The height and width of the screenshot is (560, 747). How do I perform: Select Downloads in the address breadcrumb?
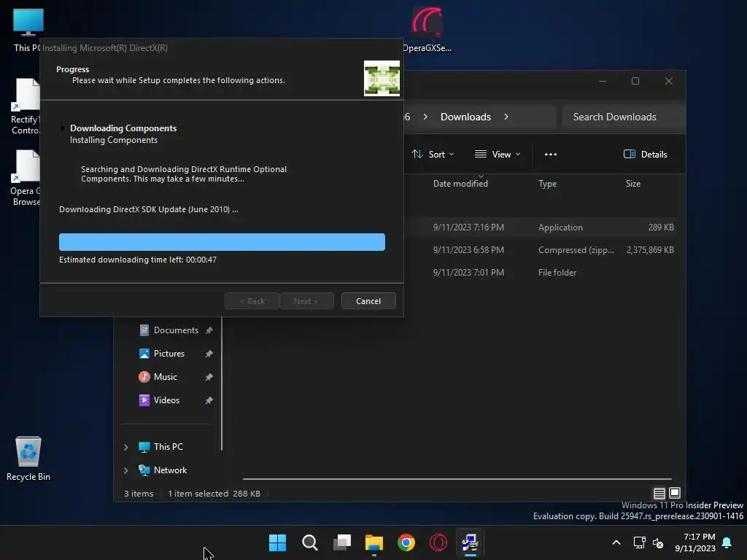click(x=465, y=117)
